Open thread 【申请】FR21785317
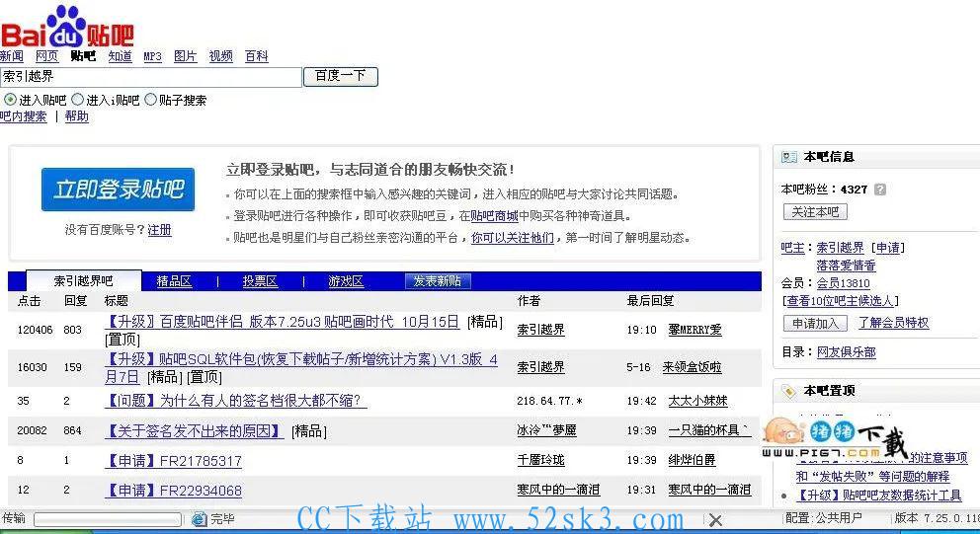 click(x=173, y=461)
